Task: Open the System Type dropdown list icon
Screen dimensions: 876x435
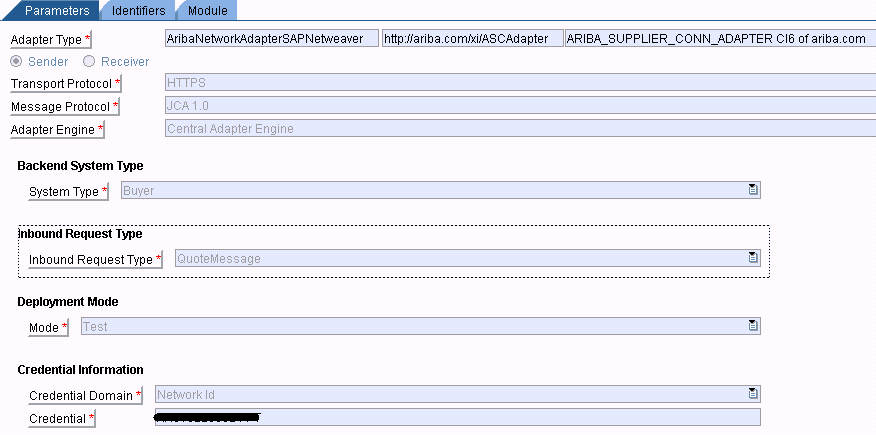Action: tap(753, 190)
